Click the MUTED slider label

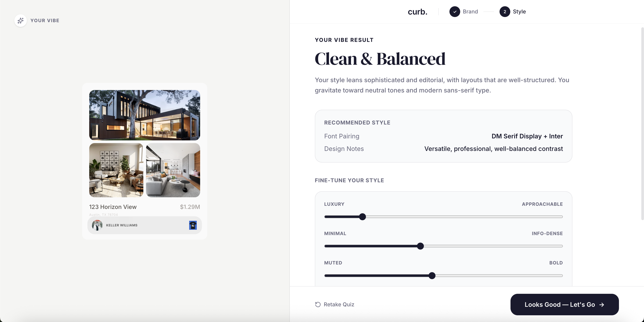[333, 263]
